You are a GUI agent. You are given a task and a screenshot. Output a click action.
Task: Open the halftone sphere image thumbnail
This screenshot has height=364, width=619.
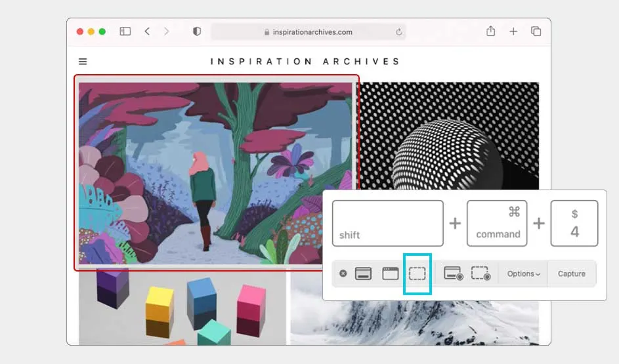pyautogui.click(x=449, y=136)
